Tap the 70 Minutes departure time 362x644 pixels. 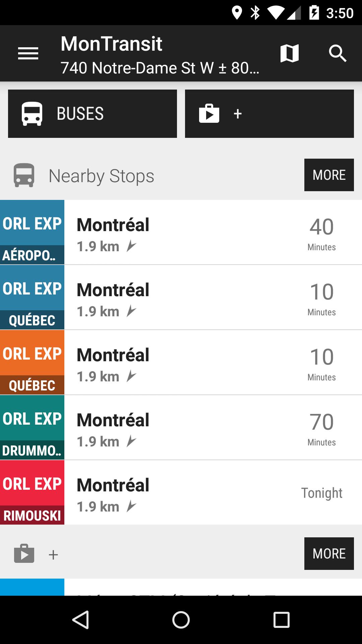(321, 428)
